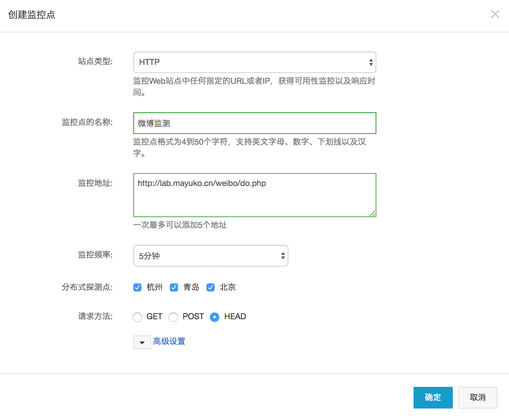Select the POST request method
Screen dimensions: 509x420
coord(173,317)
